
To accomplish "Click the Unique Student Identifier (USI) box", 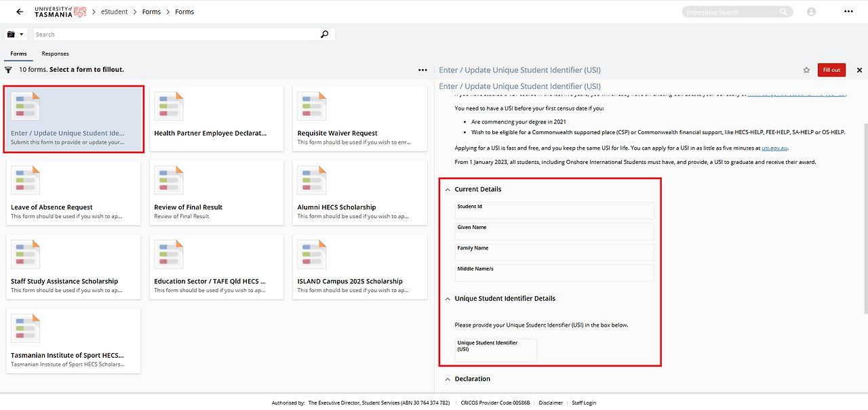I will [496, 350].
